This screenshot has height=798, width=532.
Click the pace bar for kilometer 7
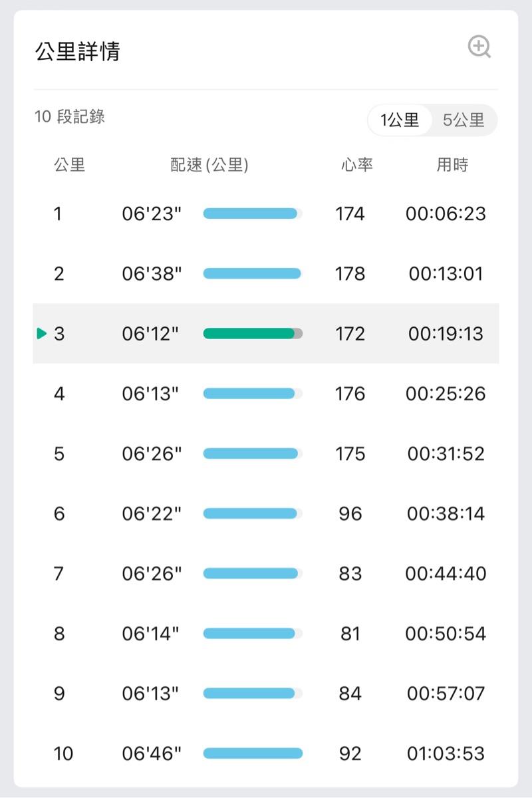(252, 573)
